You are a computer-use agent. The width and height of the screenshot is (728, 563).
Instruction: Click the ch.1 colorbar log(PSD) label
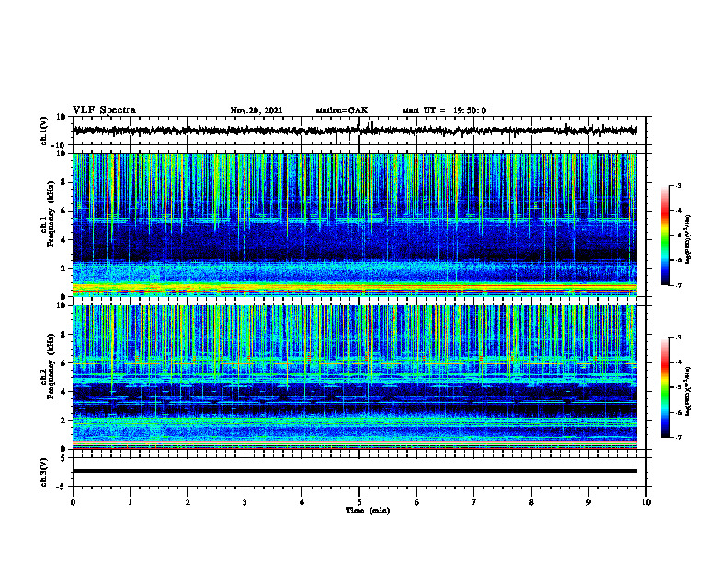click(x=688, y=239)
